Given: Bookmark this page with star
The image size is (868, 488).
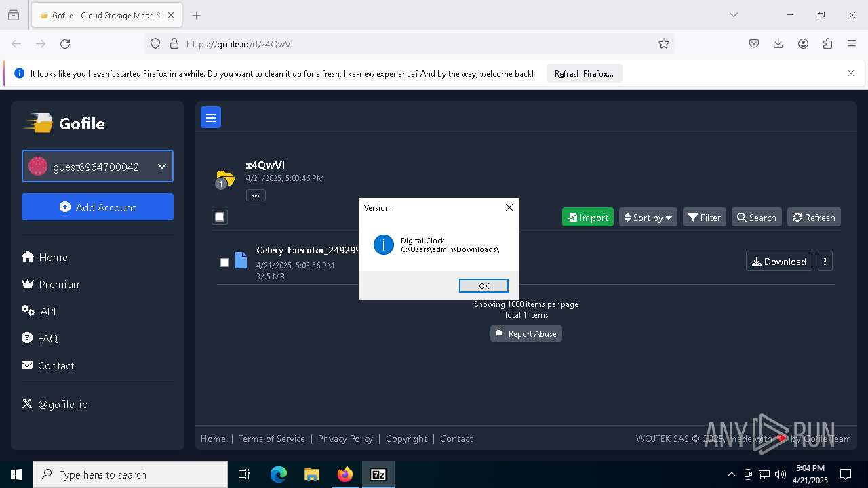Looking at the screenshot, I should click(x=664, y=43).
